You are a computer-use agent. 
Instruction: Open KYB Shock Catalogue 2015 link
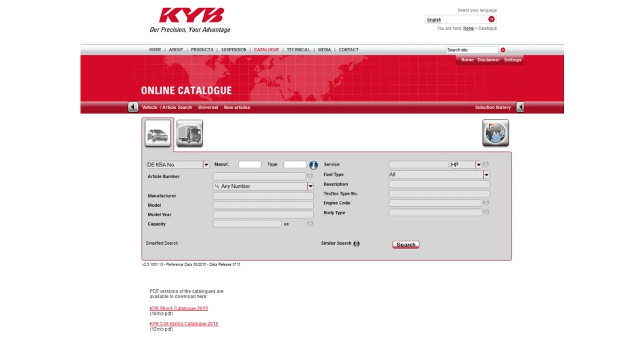coord(179,308)
